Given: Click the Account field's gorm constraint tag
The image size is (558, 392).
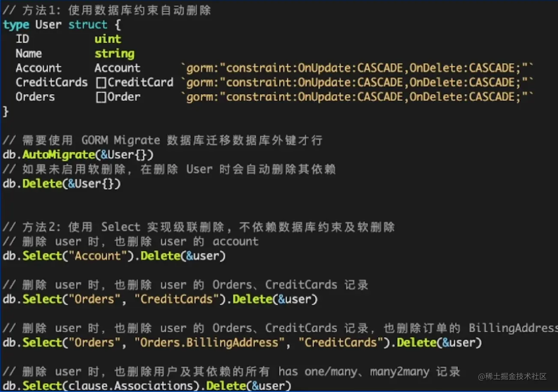Looking at the screenshot, I should pos(358,68).
